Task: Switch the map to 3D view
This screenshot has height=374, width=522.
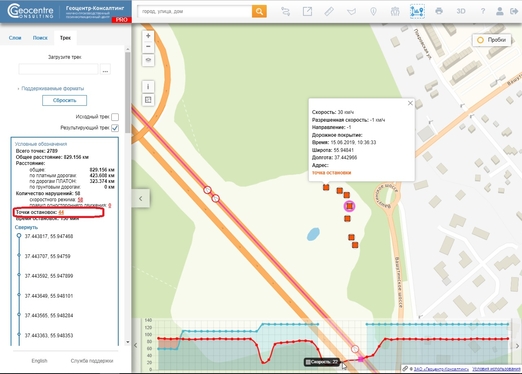Action: 461,11
